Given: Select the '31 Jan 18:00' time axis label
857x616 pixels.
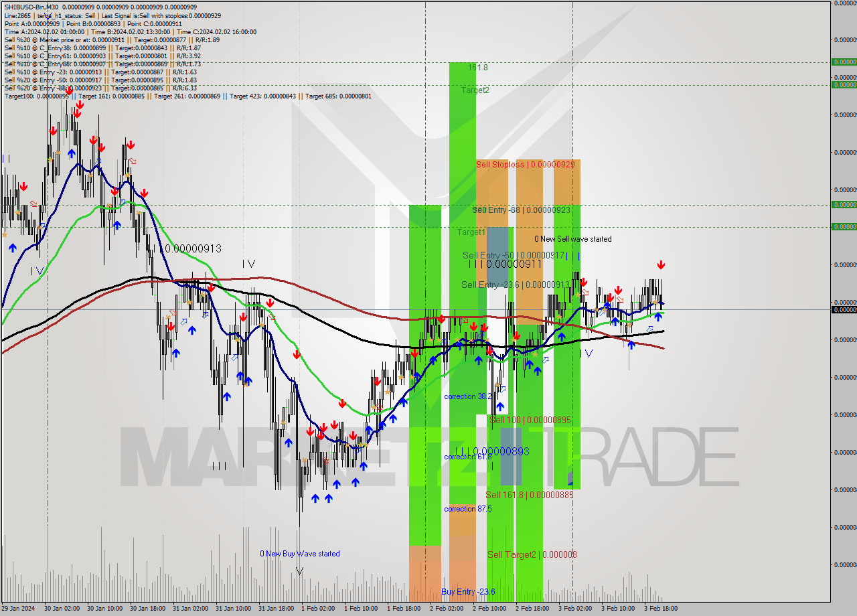Looking at the screenshot, I should tap(276, 609).
